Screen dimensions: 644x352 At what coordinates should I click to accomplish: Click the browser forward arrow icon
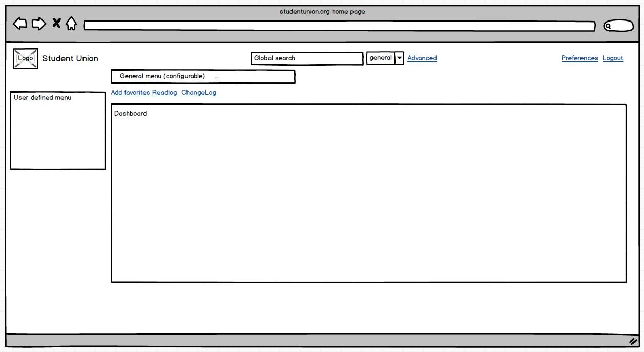39,23
